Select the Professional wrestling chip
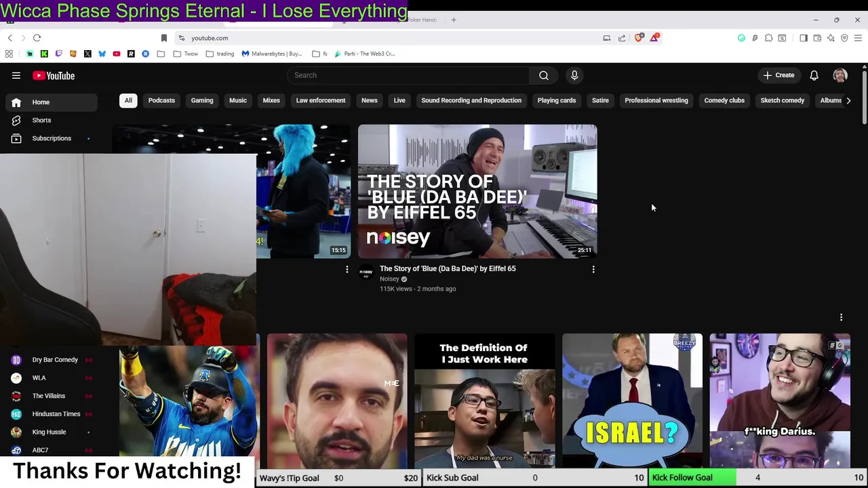Image resolution: width=868 pixels, height=488 pixels. pos(656,100)
